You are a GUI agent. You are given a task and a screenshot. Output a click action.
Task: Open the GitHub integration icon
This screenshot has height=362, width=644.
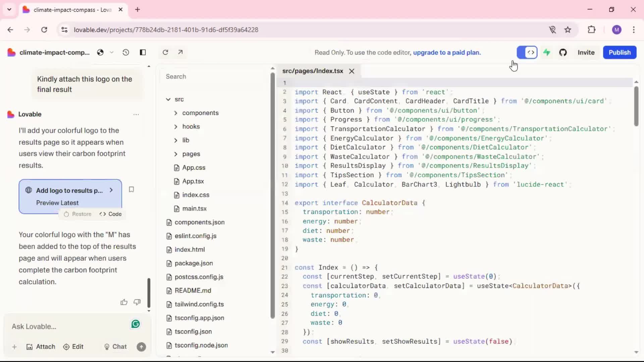(x=563, y=52)
